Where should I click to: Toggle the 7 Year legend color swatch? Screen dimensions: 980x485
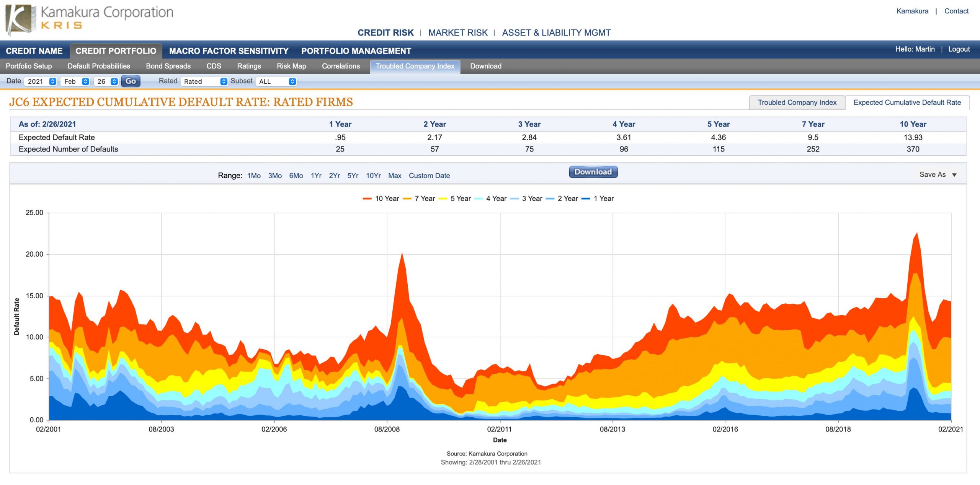coord(407,199)
